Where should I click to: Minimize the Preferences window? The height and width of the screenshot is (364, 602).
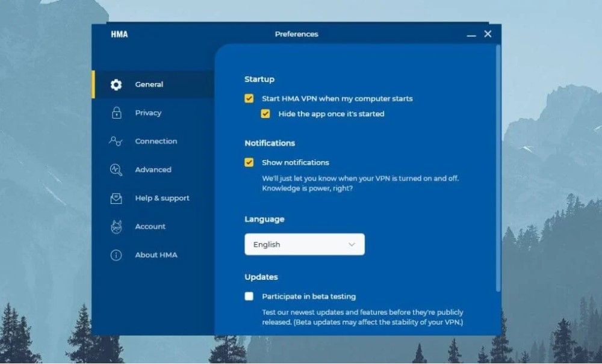point(471,35)
